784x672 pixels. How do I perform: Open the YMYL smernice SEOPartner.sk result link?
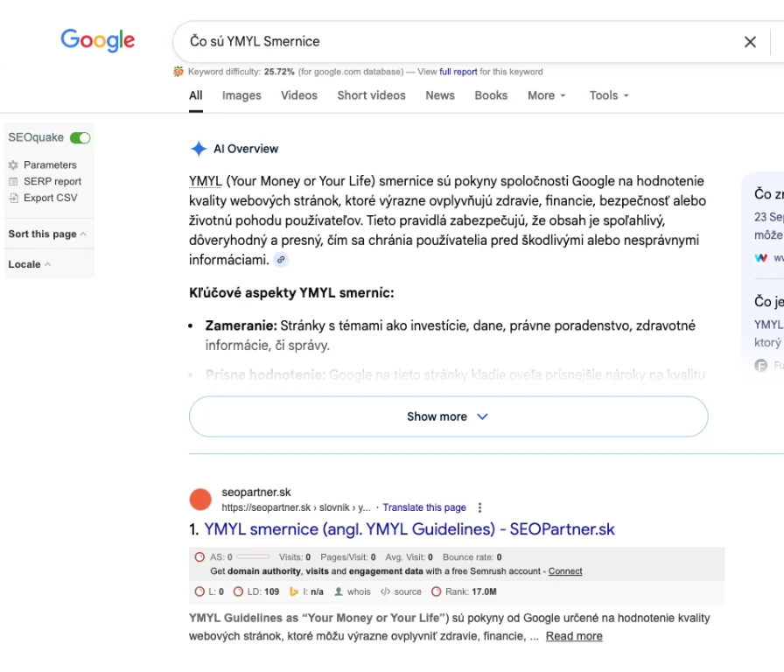point(409,529)
